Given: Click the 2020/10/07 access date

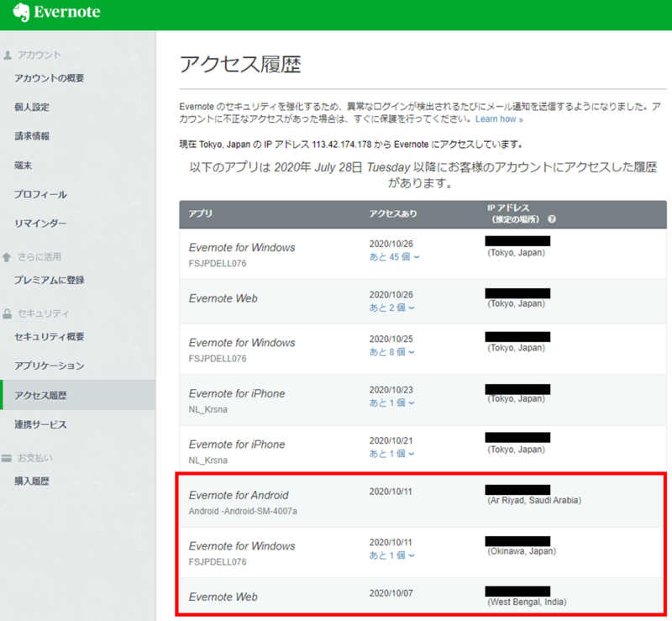Looking at the screenshot, I should coord(391,593).
